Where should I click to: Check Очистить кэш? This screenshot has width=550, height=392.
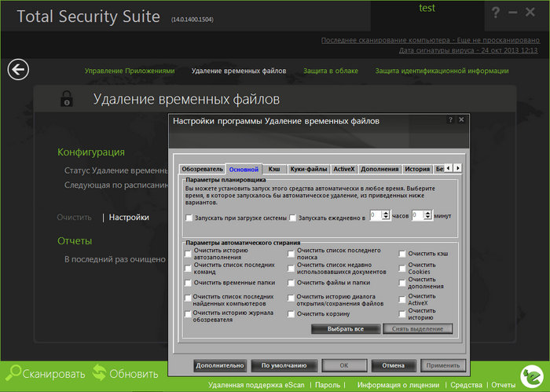click(x=402, y=254)
